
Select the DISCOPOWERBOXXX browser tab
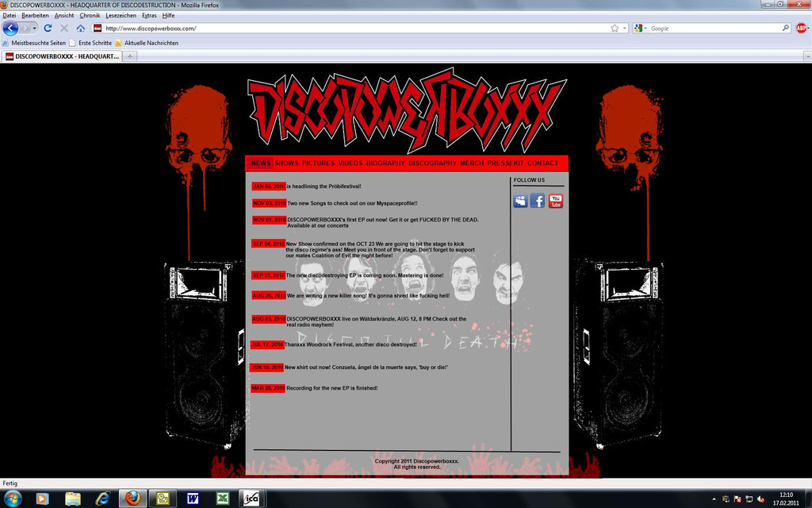coord(63,56)
